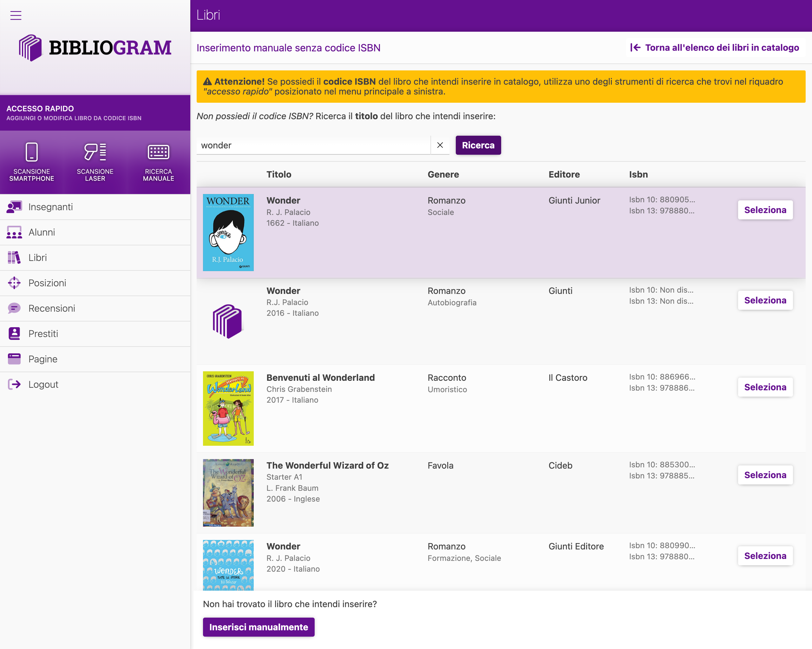Click Inserisci manualmente button
This screenshot has height=649, width=812.
(x=259, y=627)
